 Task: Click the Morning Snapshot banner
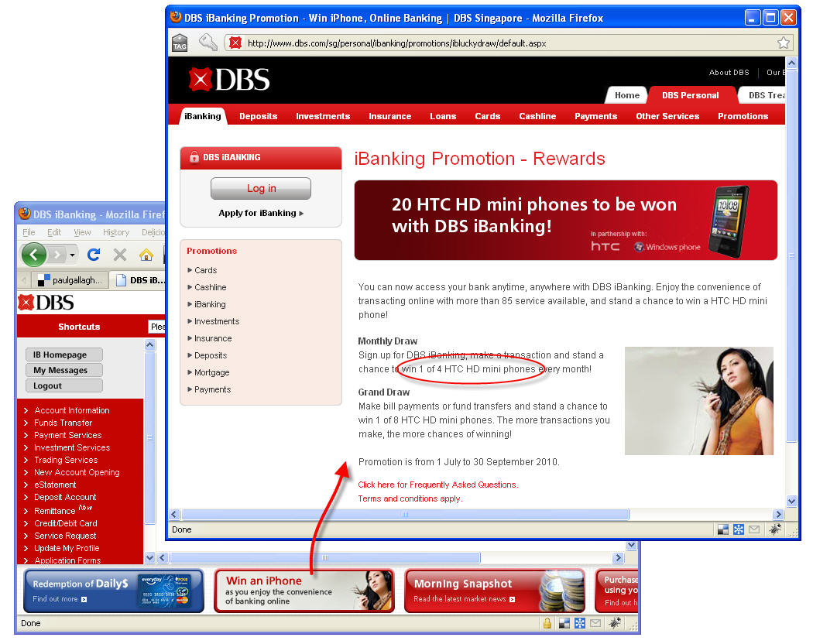pyautogui.click(x=494, y=591)
